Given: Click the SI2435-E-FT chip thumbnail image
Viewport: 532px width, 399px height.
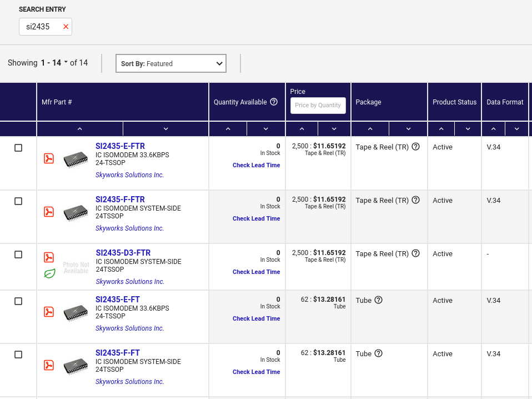Looking at the screenshot, I should tap(76, 314).
